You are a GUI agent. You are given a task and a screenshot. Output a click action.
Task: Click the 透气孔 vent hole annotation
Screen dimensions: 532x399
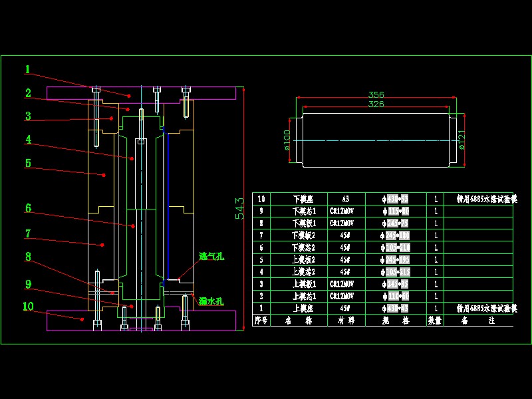(211, 257)
